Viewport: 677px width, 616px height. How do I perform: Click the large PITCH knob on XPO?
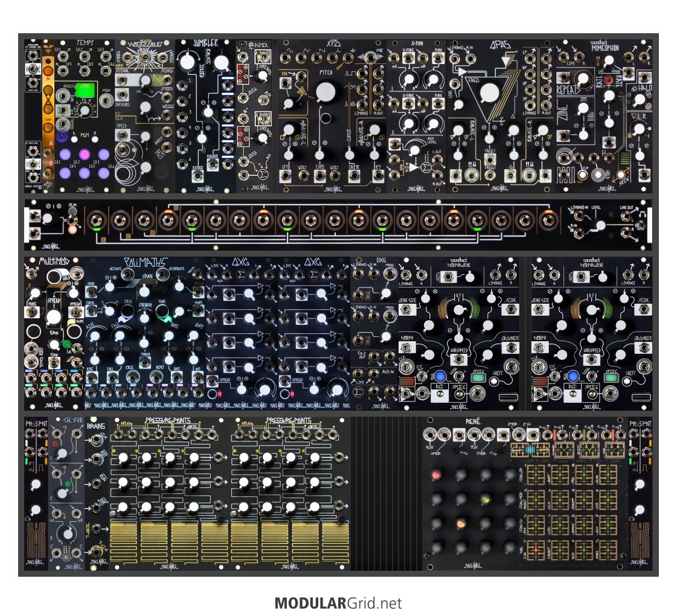coord(325,92)
